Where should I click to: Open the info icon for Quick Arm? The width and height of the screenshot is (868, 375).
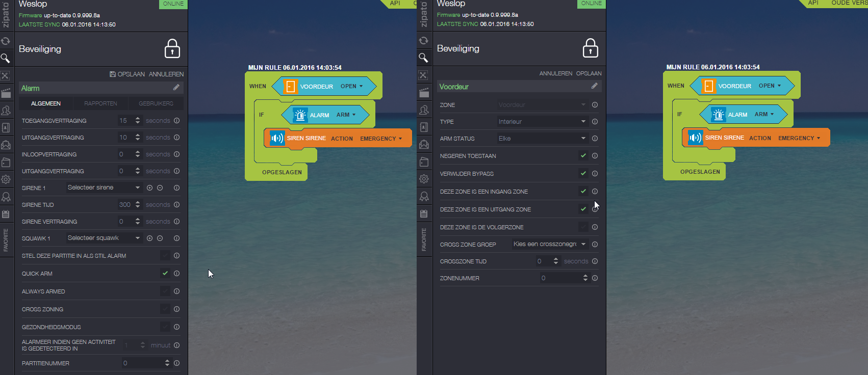[x=176, y=274]
